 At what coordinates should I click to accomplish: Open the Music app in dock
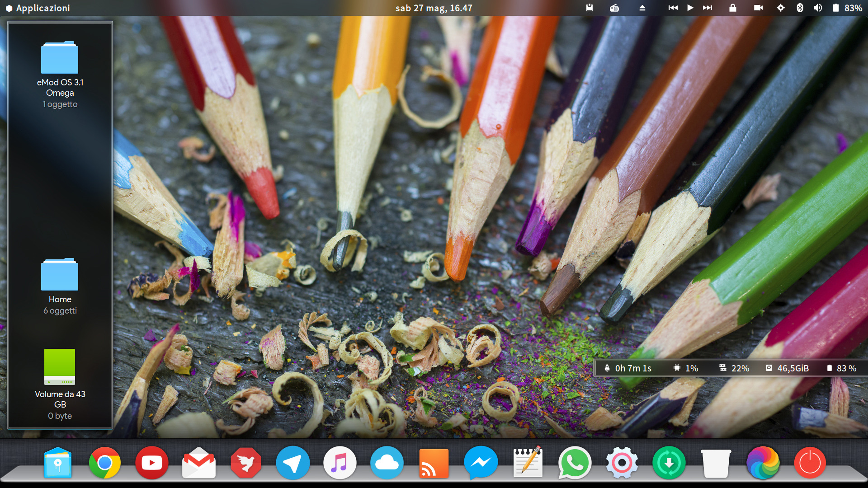pyautogui.click(x=340, y=463)
